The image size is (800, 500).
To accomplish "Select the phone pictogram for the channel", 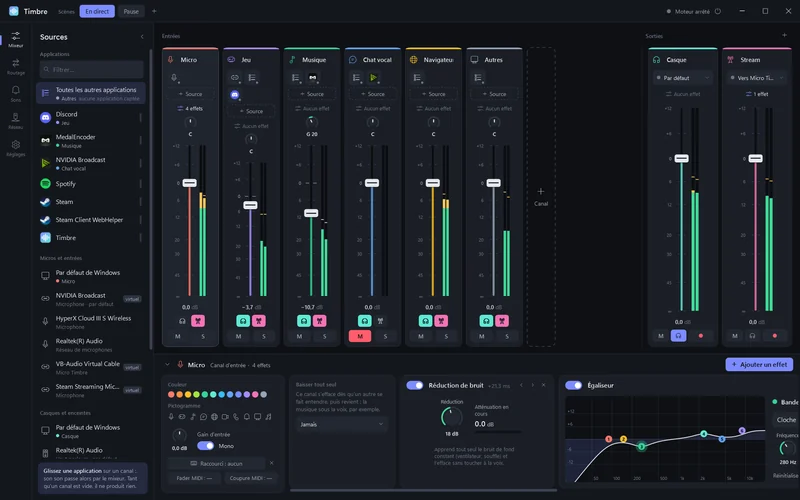I will [236, 417].
